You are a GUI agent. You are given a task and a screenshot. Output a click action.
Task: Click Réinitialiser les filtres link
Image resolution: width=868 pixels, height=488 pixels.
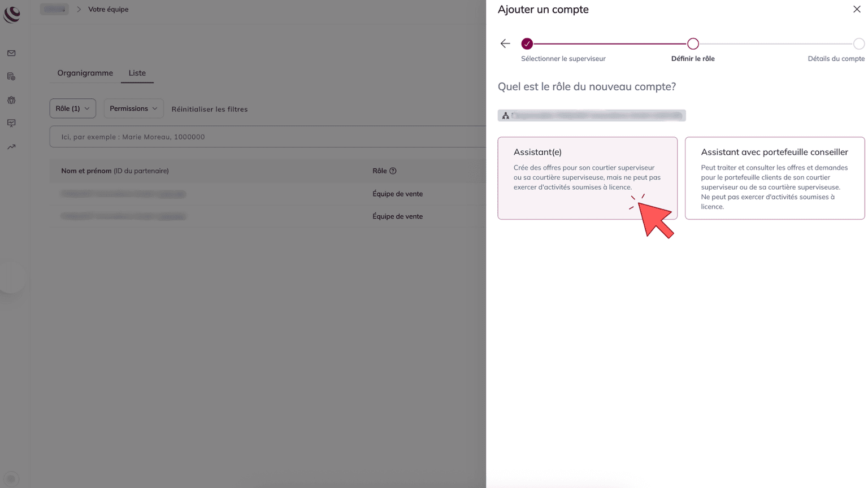pyautogui.click(x=209, y=109)
